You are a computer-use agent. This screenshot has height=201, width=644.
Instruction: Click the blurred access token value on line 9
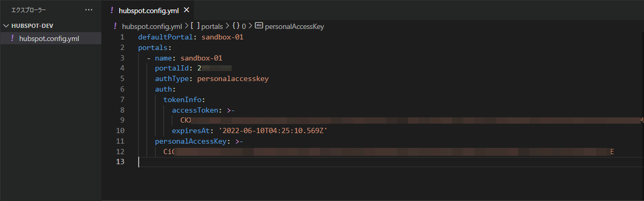pyautogui.click(x=412, y=120)
